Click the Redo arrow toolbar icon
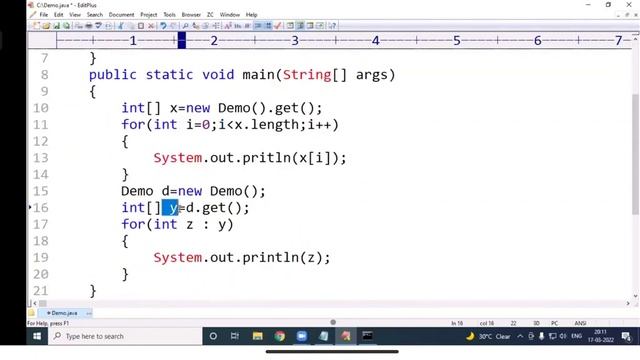 coord(173,26)
